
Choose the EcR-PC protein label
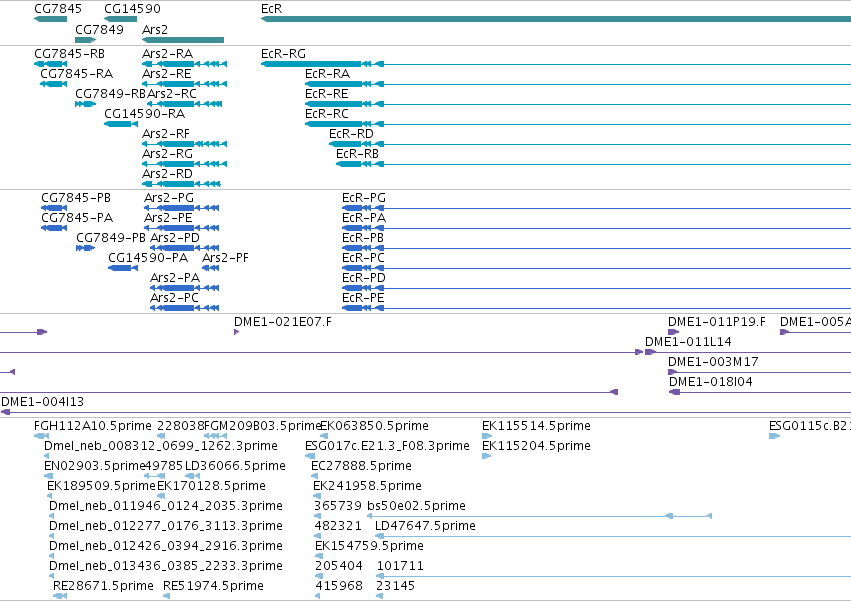pyautogui.click(x=363, y=258)
